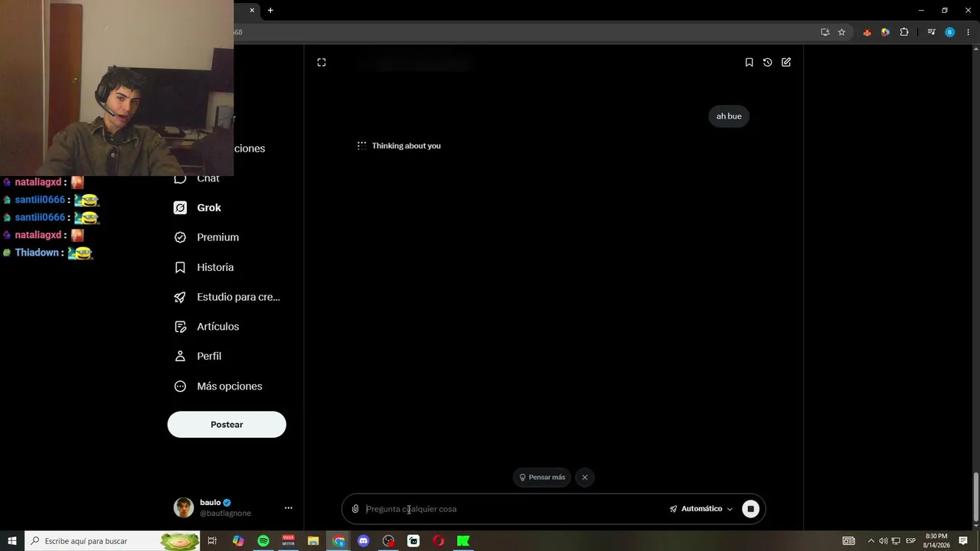Viewport: 980px width, 551px height.
Task: Click the Historia bookmark icon
Action: pyautogui.click(x=180, y=267)
